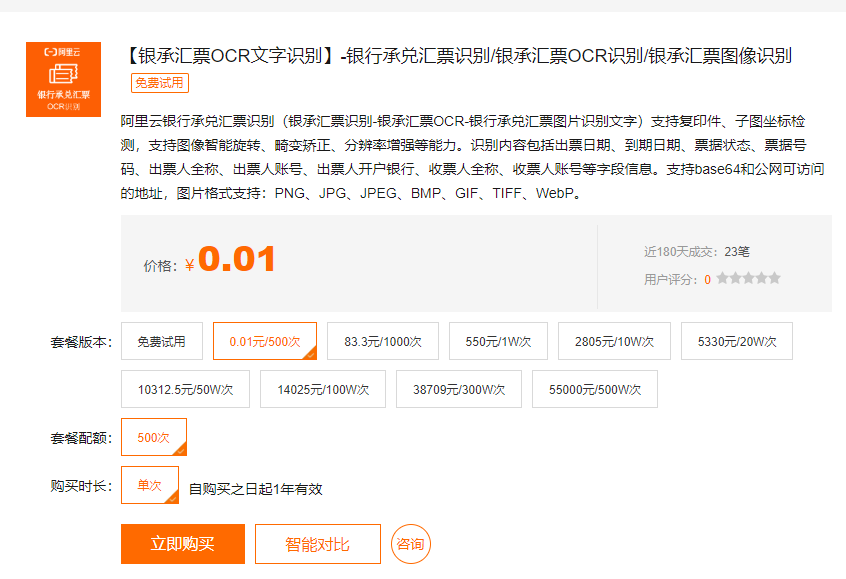The height and width of the screenshot is (579, 846).
Task: Click the 免费试用 tag under the title
Action: point(160,83)
